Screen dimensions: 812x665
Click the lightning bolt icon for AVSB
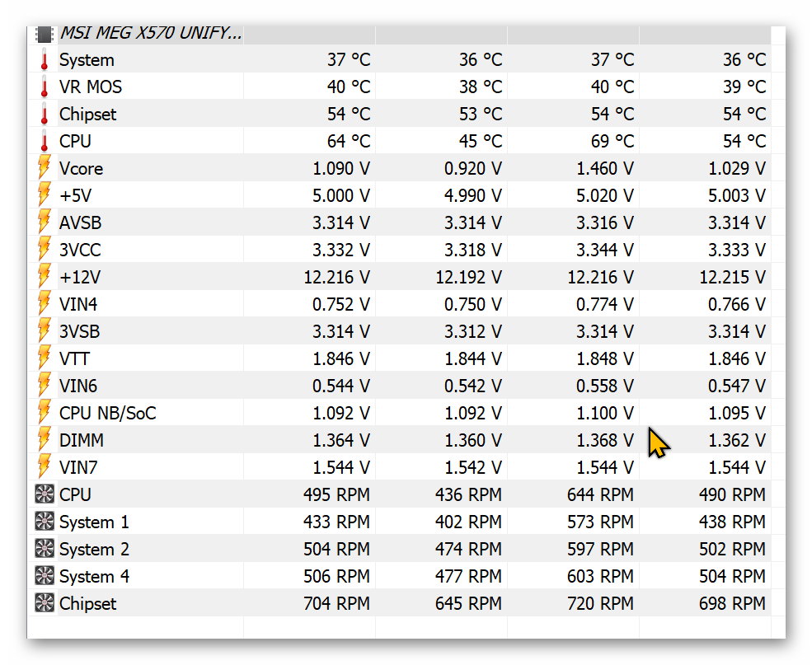pyautogui.click(x=45, y=222)
